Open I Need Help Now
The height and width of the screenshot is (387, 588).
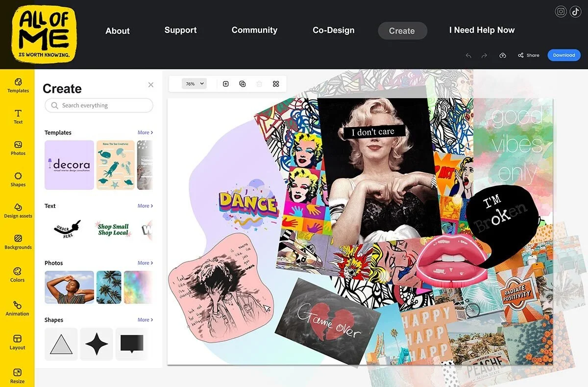point(482,30)
